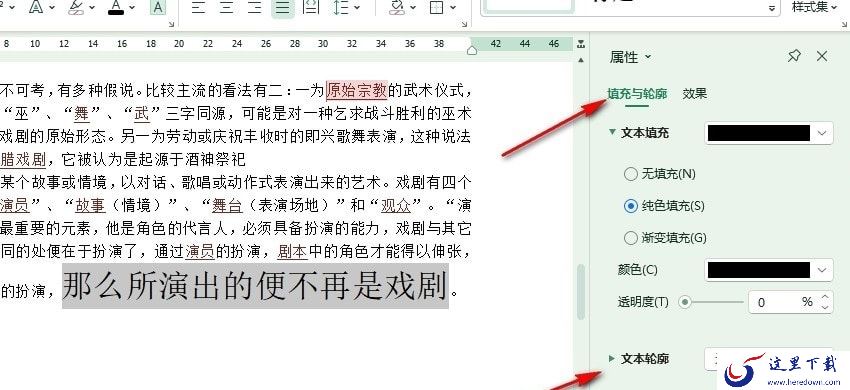Select the 纯色填充(S) radio option
850x390 pixels.
(x=664, y=206)
